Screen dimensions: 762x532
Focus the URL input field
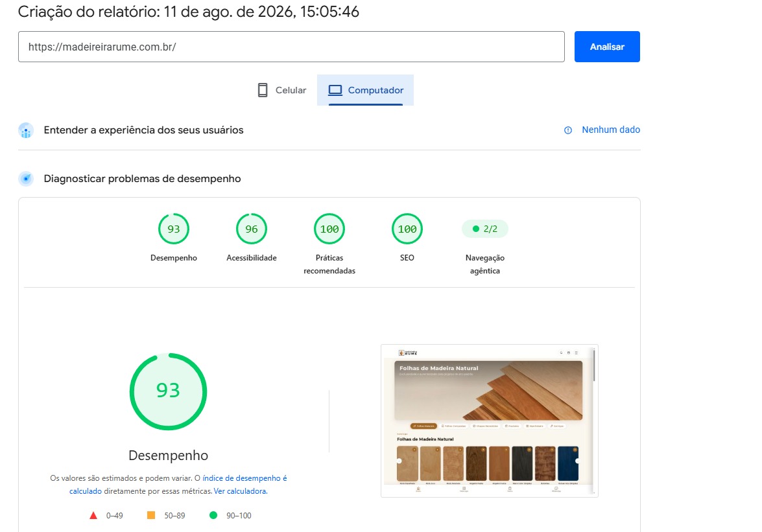[291, 47]
